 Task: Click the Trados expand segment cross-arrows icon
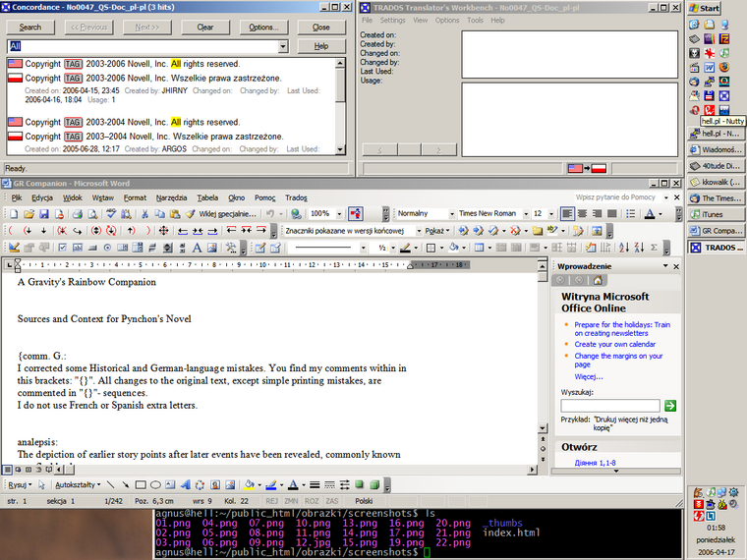[164, 231]
